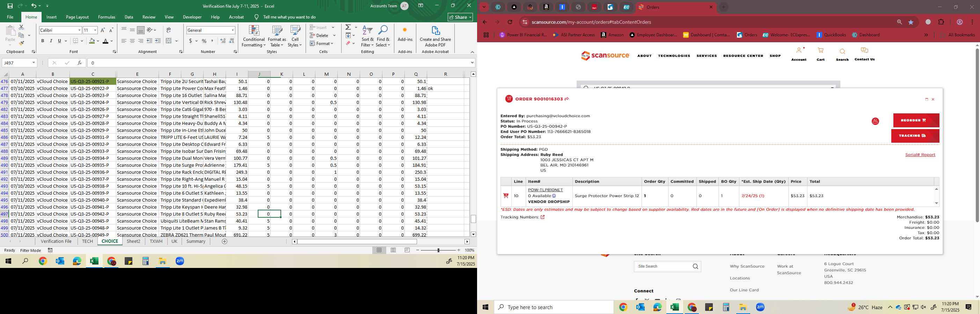Switch to the Verification File sheet tab
The height and width of the screenshot is (314, 980).
pos(56,241)
